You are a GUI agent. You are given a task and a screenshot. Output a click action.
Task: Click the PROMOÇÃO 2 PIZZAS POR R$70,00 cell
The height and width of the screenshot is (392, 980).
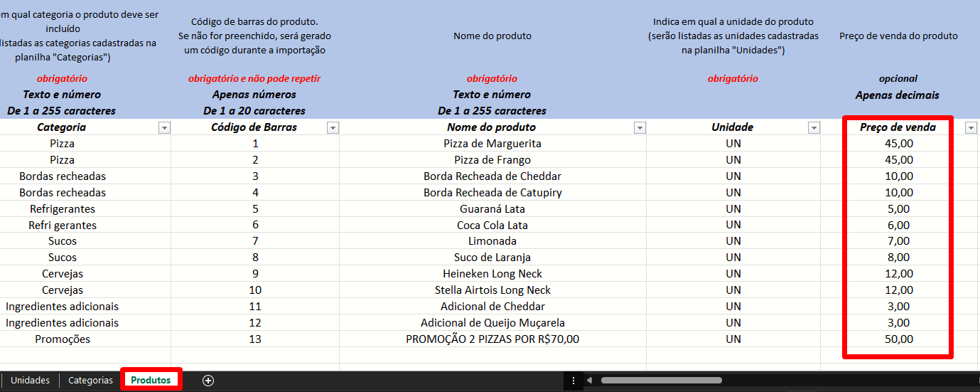tap(492, 339)
